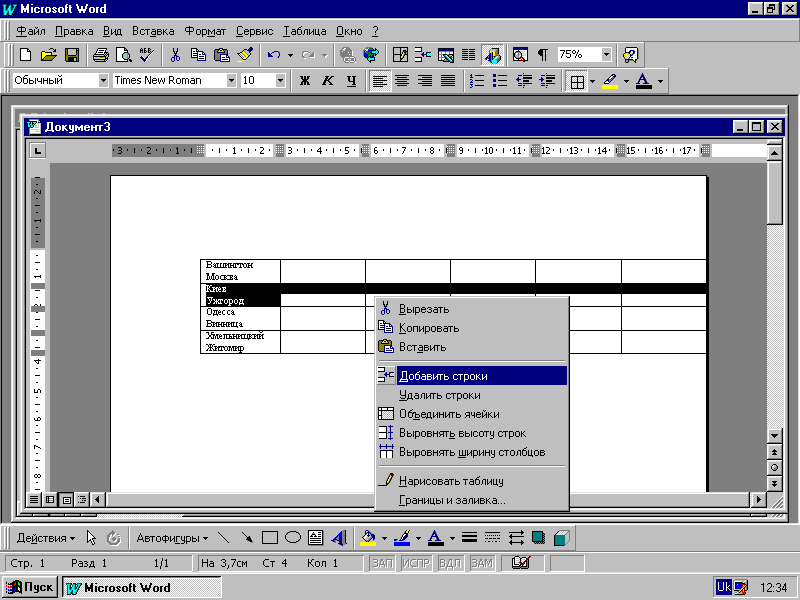800x600 pixels.
Task: Click the Uk keyboard language indicator
Action: point(724,587)
